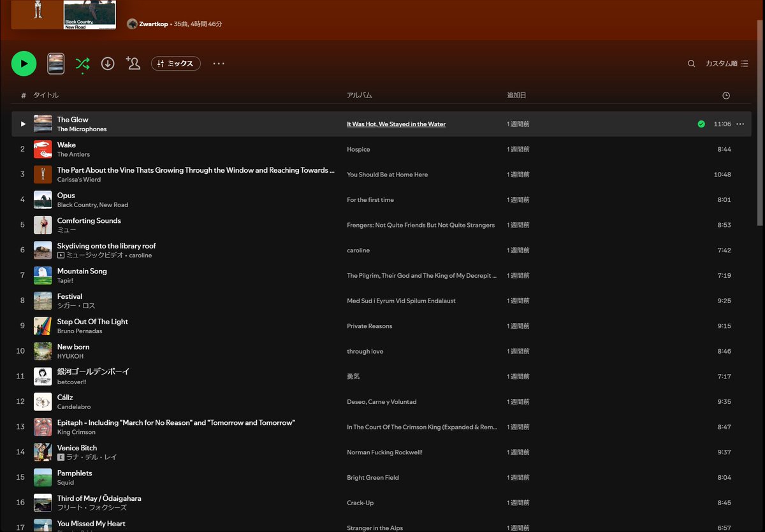
Task: Open Bruno Pernadas artist link
Action: click(80, 331)
